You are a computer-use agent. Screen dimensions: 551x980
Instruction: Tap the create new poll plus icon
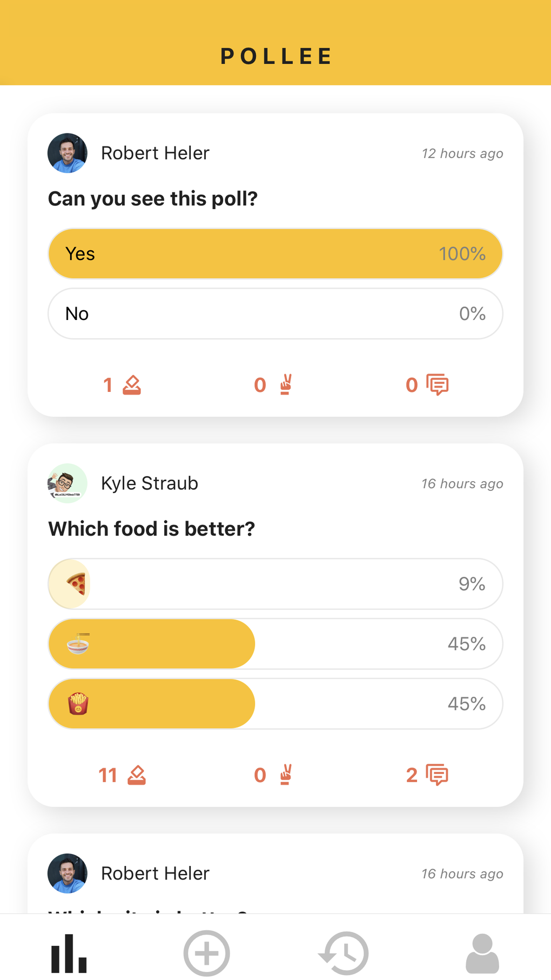pos(206,953)
